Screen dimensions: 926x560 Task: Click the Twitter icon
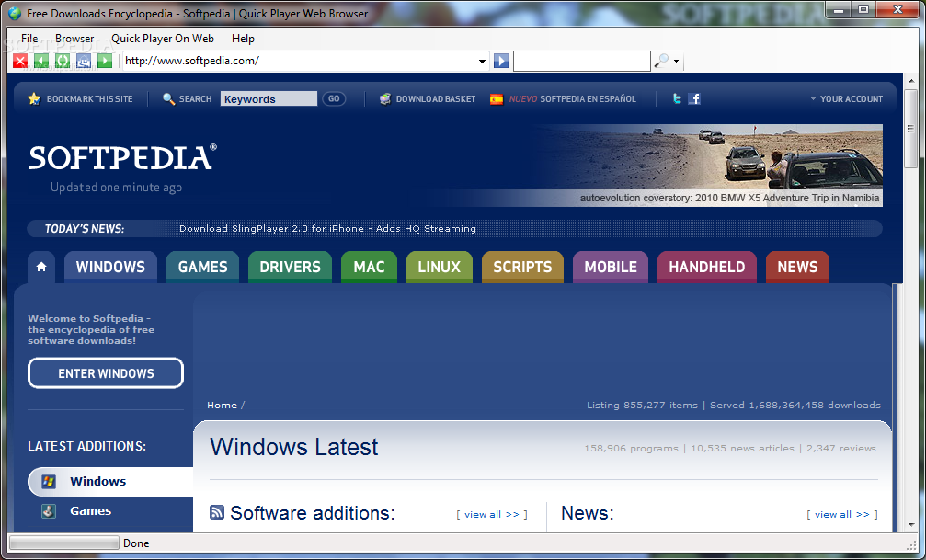coord(677,98)
